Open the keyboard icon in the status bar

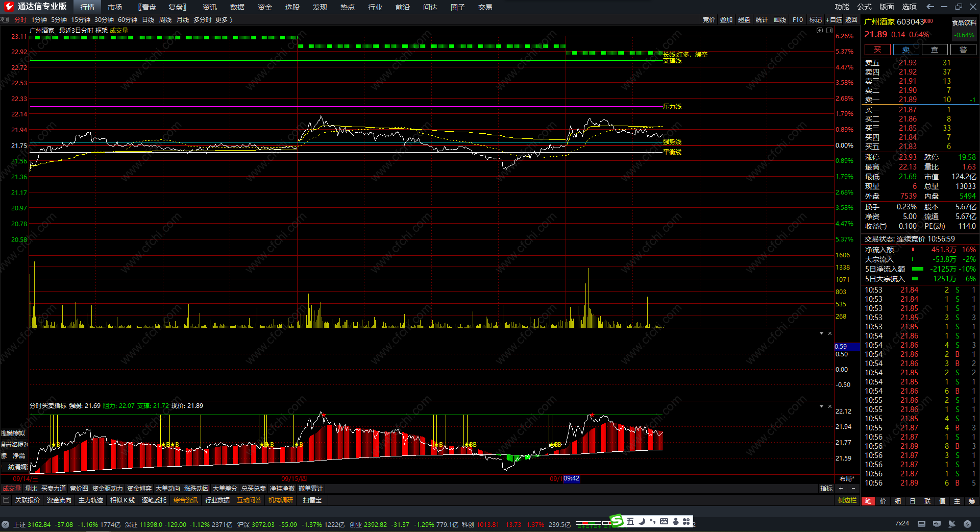click(921, 524)
